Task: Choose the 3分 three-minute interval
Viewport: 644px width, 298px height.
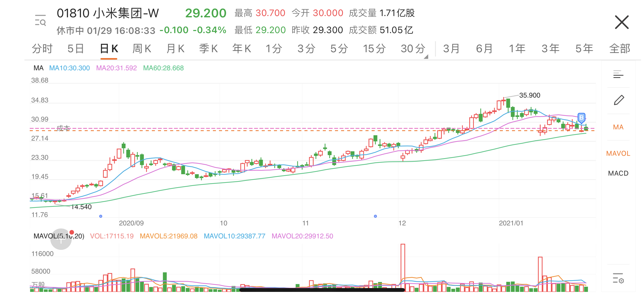Action: (x=306, y=48)
